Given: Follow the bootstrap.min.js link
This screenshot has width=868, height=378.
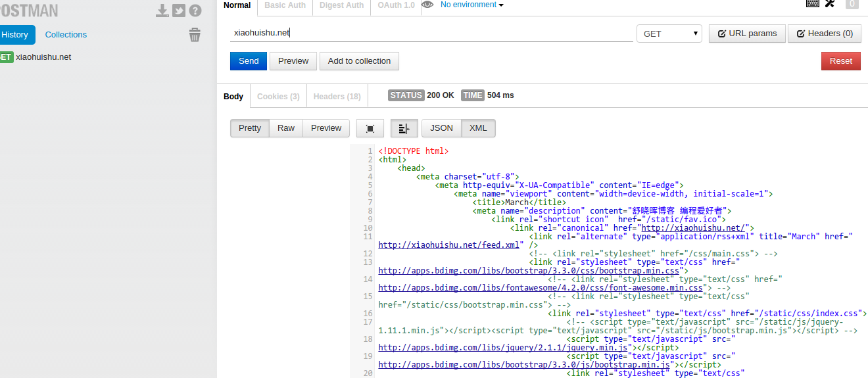Looking at the screenshot, I should click(x=524, y=365).
